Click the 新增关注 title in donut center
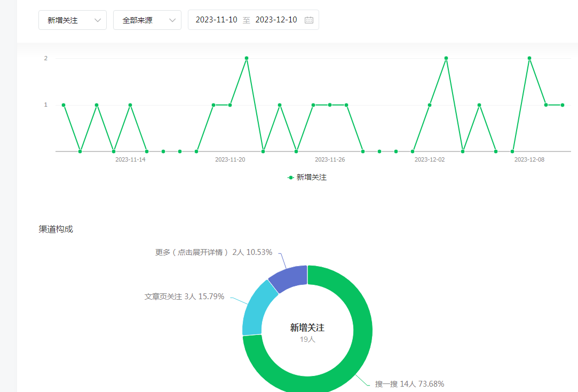 (307, 327)
